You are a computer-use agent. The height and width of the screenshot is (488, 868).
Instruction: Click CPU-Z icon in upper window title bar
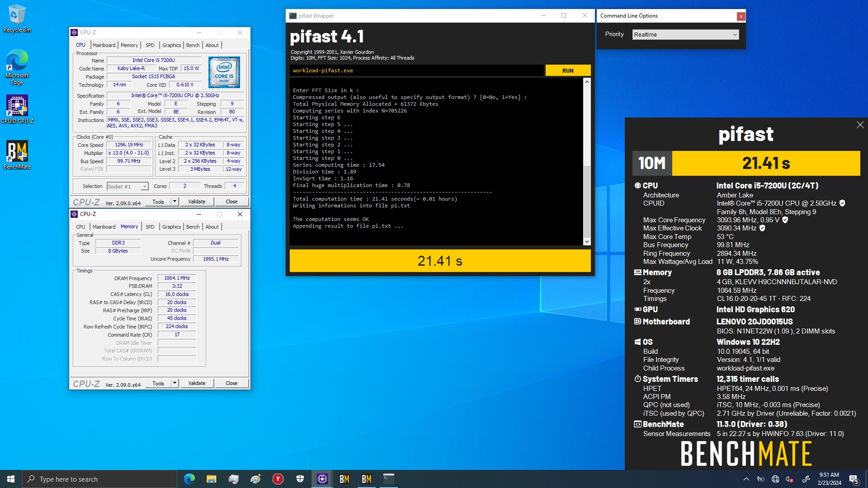coord(74,33)
